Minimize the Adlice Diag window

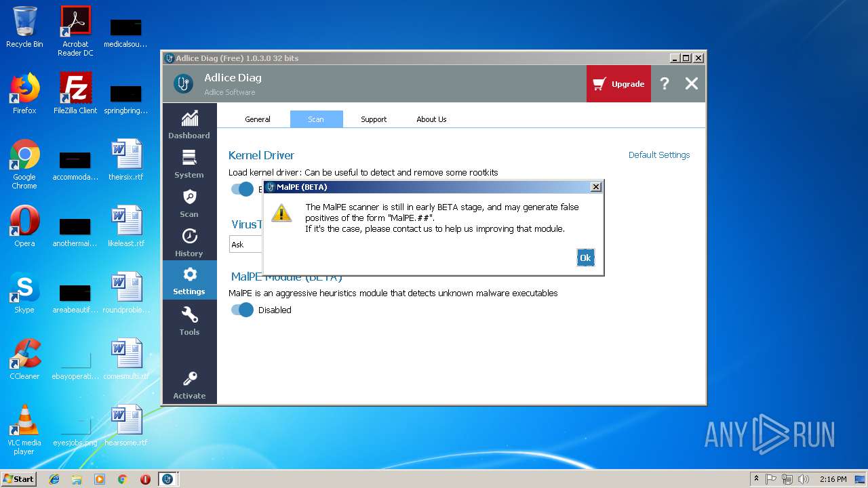[x=674, y=58]
